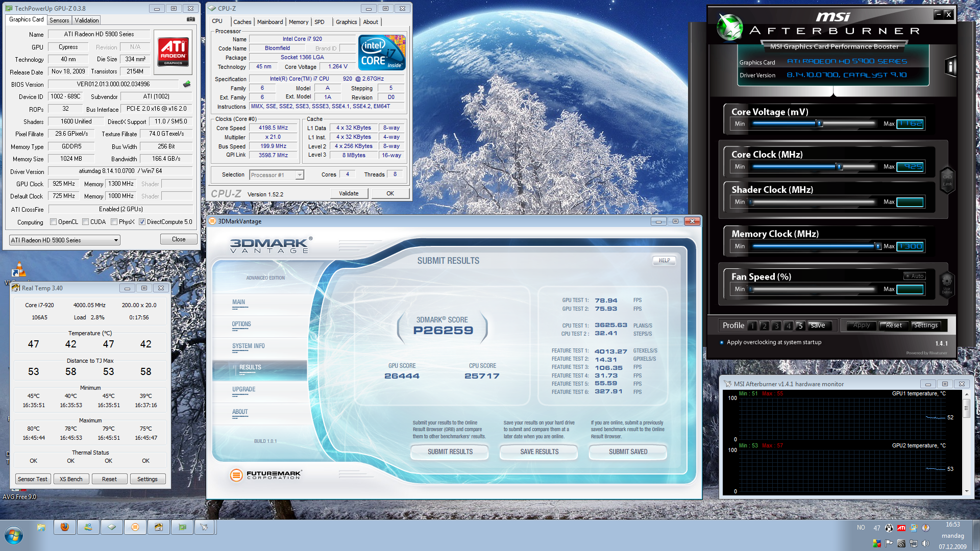This screenshot has height=551, width=980.
Task: Click the MSI Afterburner info button
Action: (950, 67)
